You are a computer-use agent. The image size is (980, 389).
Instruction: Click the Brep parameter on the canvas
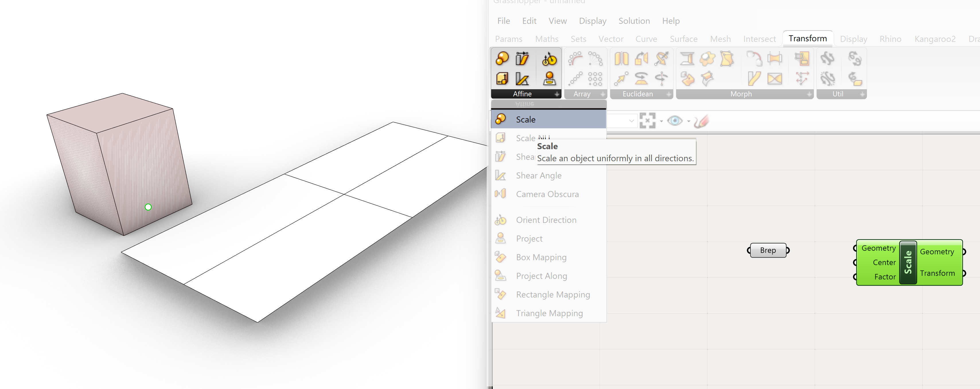(768, 250)
